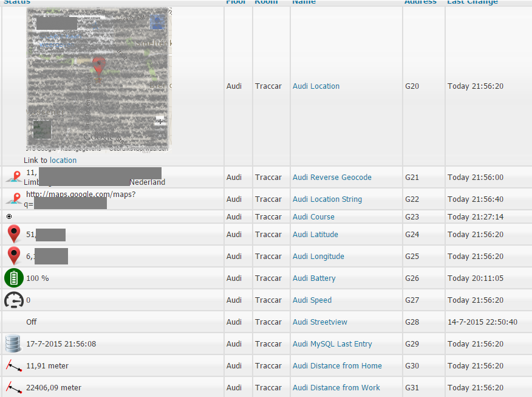Select the 'Off' status of Audi Streetview
This screenshot has height=397, width=532.
[x=32, y=322]
